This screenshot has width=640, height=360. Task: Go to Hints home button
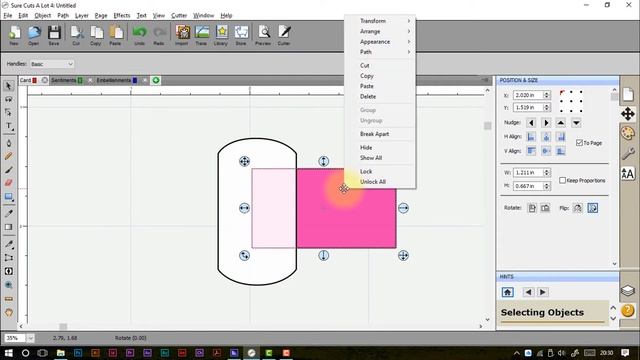coord(507,292)
